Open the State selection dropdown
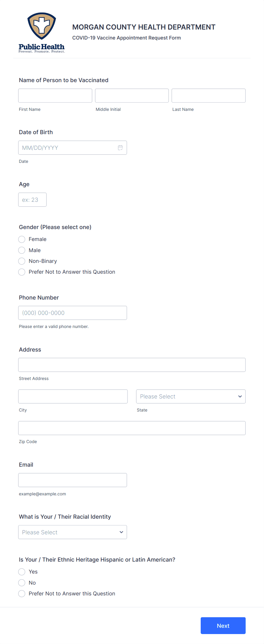Screen dimensions: 264x644 click(x=191, y=396)
